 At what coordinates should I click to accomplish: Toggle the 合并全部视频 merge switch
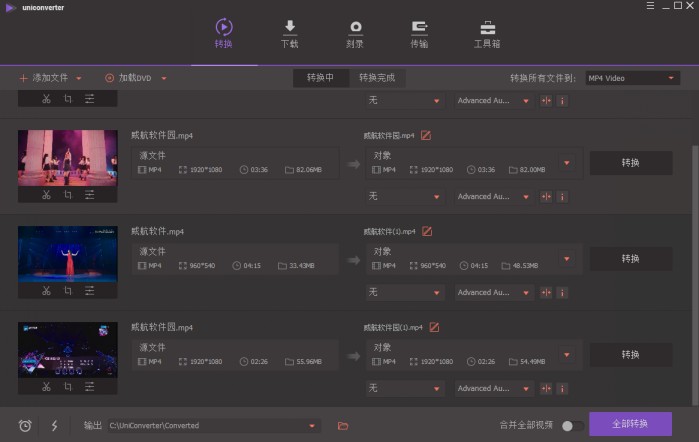tap(572, 425)
